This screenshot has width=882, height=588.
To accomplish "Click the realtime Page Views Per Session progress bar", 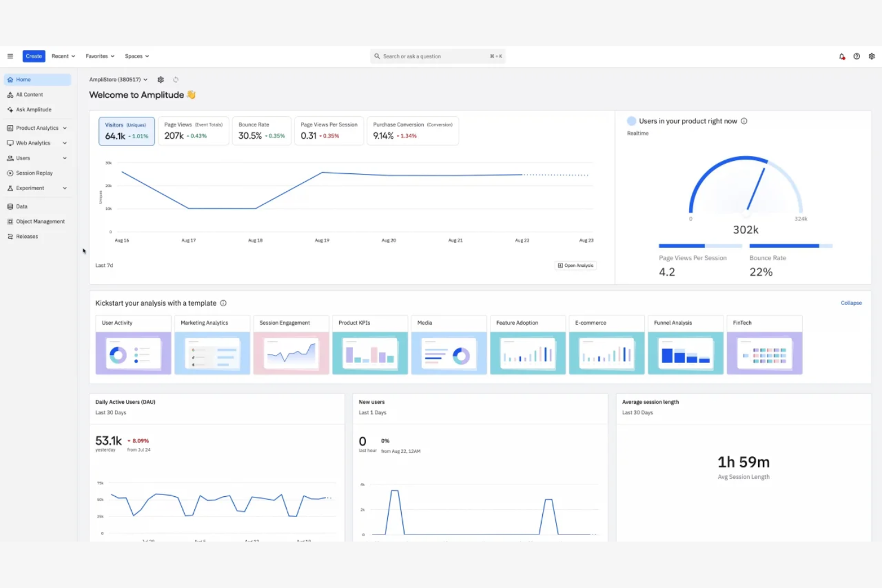I will coord(700,246).
